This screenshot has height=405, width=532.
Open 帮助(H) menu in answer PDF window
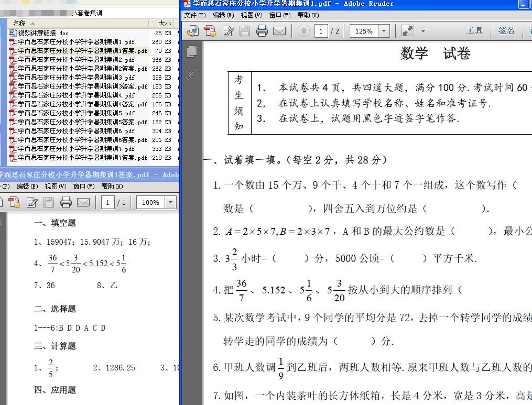(x=112, y=187)
